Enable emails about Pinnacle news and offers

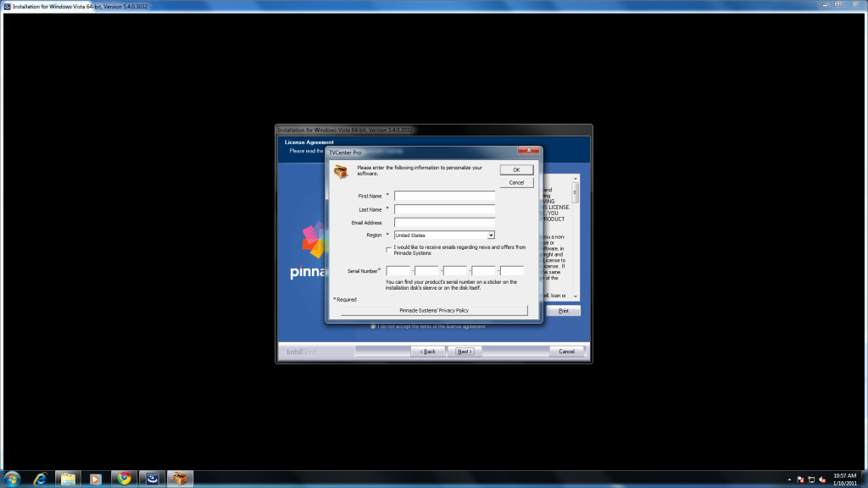[x=388, y=250]
